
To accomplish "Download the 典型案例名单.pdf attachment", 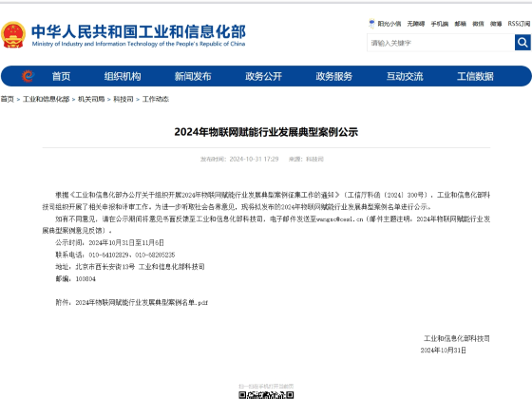I will click(142, 302).
